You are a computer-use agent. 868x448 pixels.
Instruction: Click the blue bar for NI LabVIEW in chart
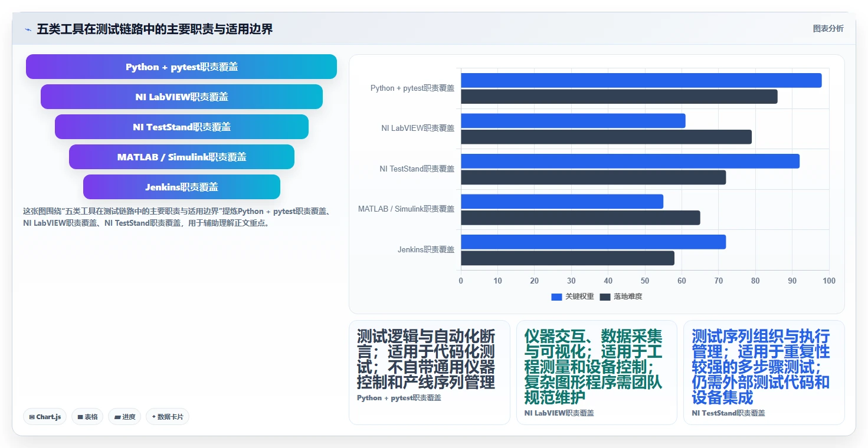pyautogui.click(x=573, y=121)
